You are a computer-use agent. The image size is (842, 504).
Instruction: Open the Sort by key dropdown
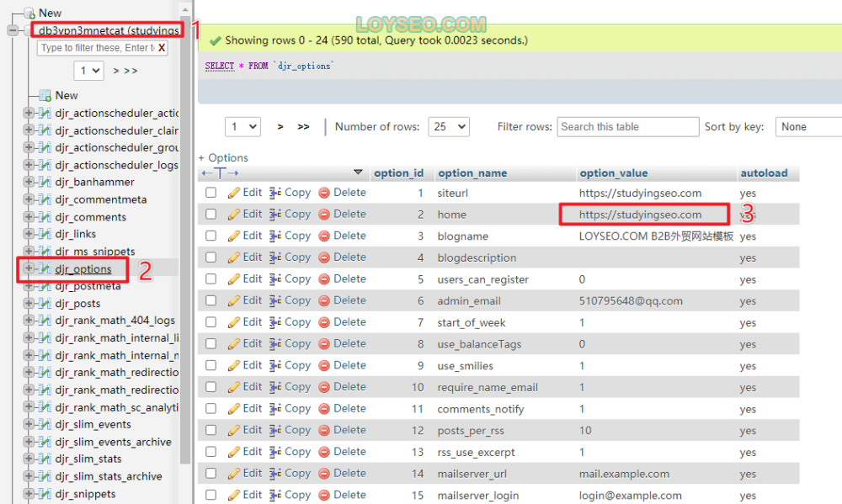[808, 127]
